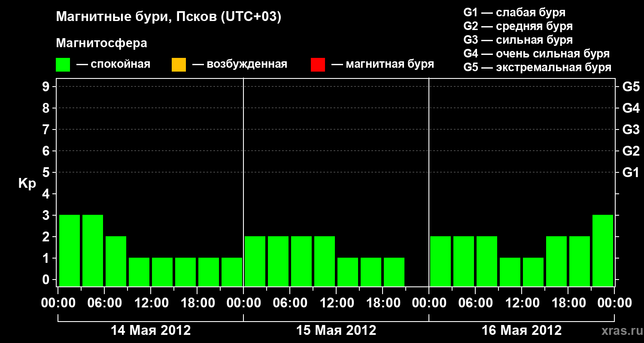Click the '4' value on the Kp axis
The width and height of the screenshot is (644, 343).
click(47, 194)
